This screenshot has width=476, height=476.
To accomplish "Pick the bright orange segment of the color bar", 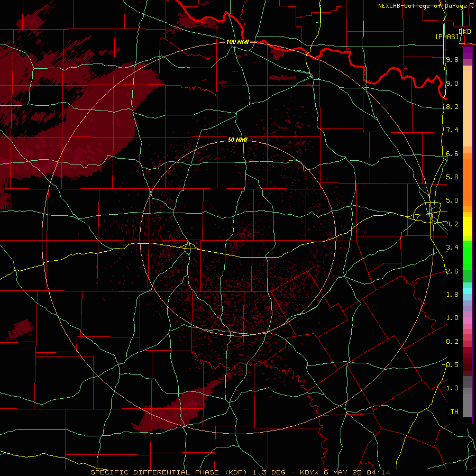I will coord(467,182).
